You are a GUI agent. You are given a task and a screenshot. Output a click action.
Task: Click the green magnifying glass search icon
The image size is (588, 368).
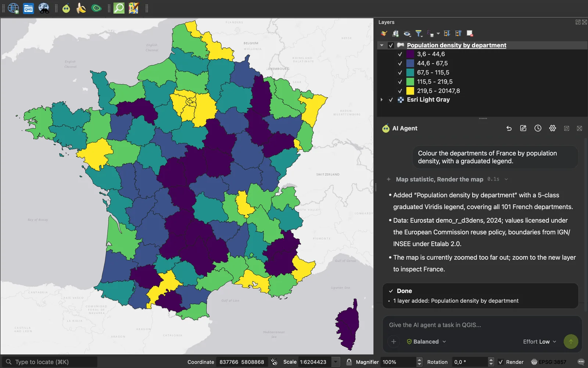point(119,8)
